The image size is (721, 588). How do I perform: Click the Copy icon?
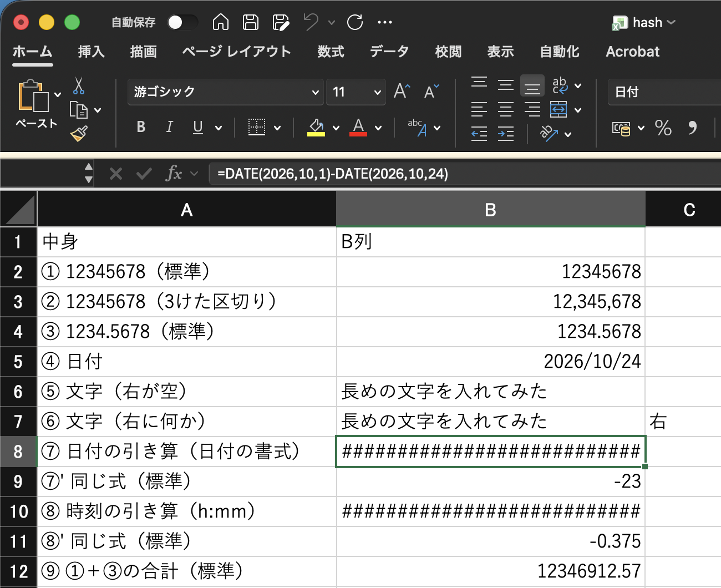(79, 110)
